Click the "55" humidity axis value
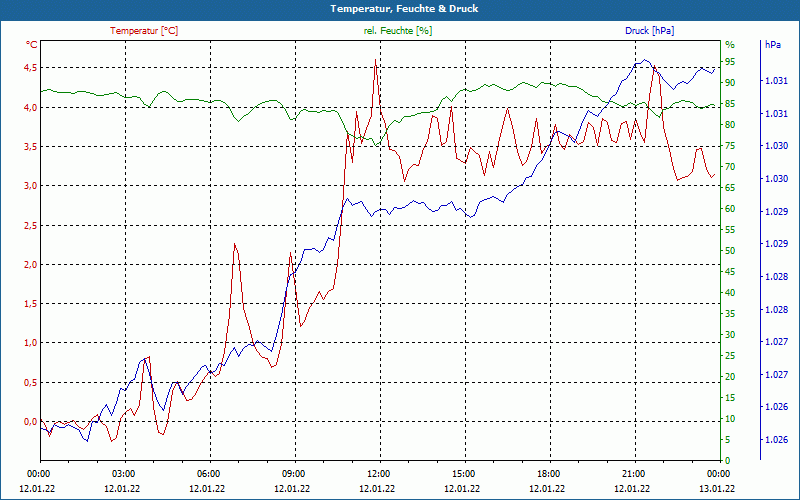 point(730,230)
